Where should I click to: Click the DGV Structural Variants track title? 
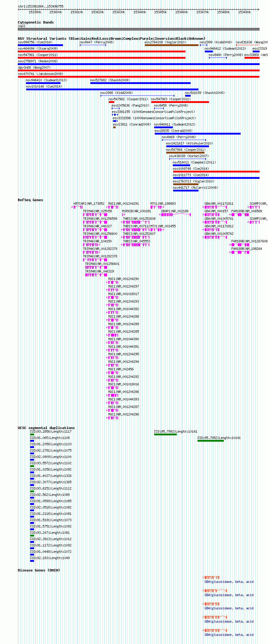click(x=112, y=39)
